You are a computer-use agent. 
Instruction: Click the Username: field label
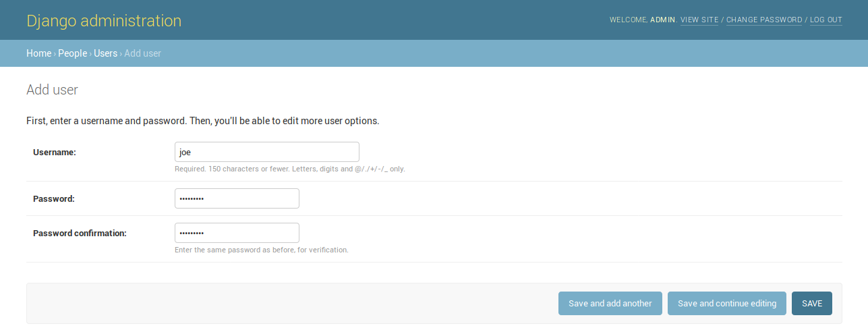tap(55, 153)
